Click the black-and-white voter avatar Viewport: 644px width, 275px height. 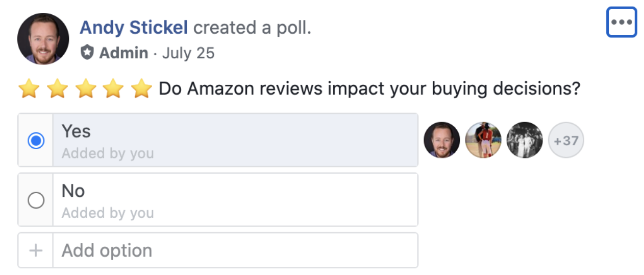[525, 140]
